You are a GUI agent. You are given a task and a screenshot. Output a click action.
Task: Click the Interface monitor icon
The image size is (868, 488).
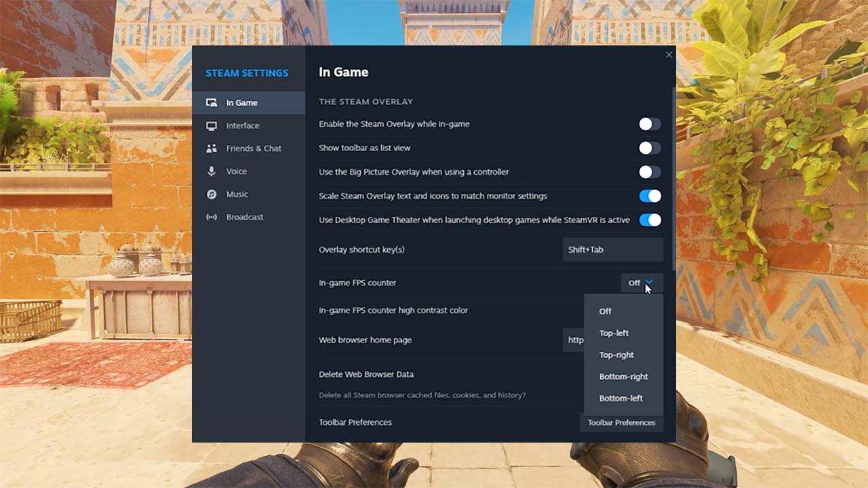point(212,126)
